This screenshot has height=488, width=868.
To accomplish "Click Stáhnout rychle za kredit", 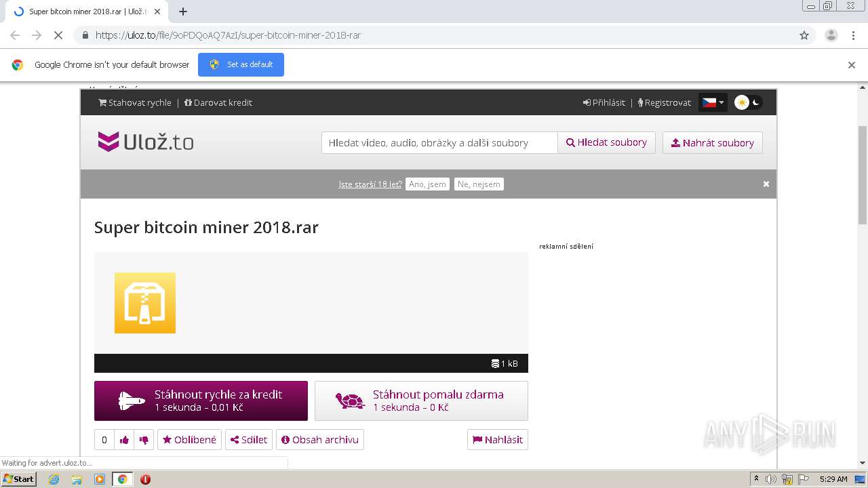I will (201, 401).
